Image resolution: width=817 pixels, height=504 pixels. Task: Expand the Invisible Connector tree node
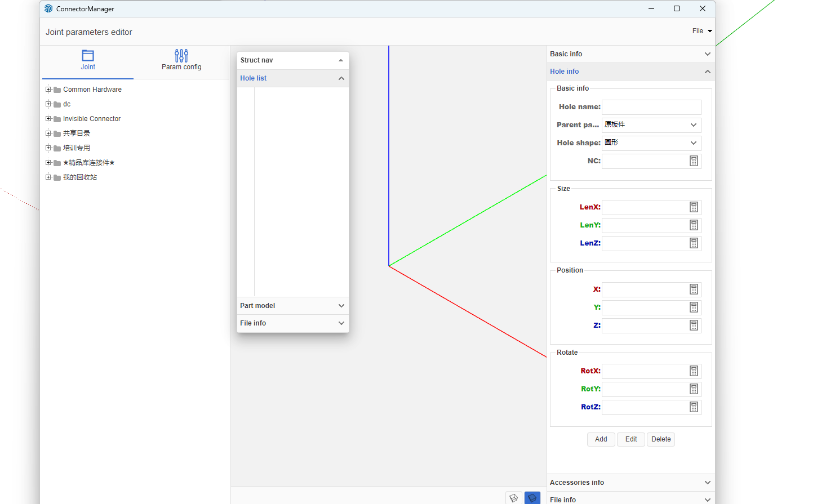point(48,119)
